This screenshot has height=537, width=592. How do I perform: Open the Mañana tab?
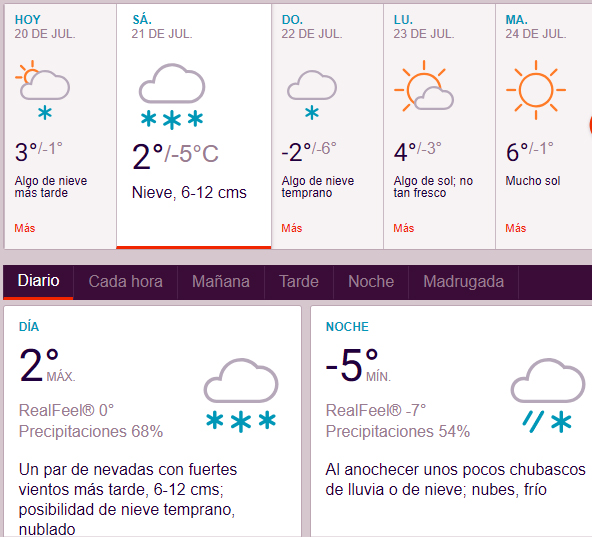(221, 282)
